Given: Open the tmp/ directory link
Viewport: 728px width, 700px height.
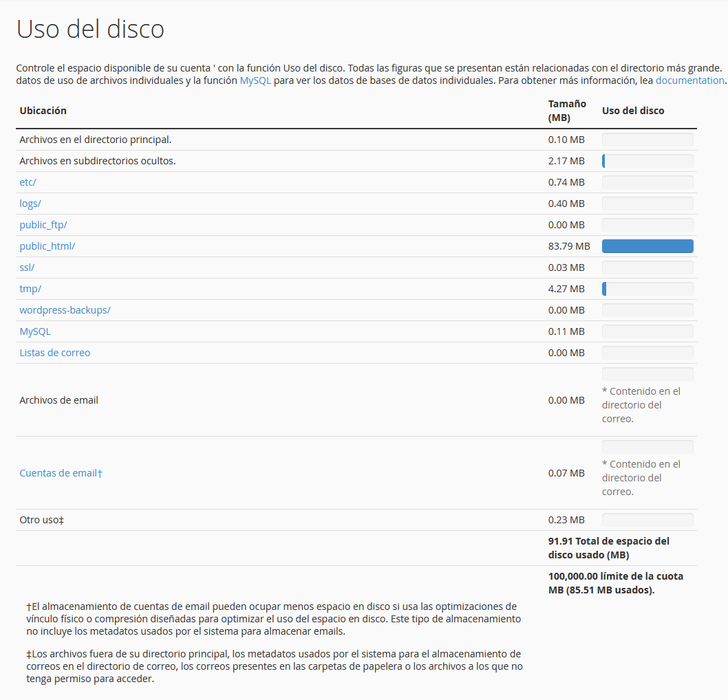Looking at the screenshot, I should (x=30, y=289).
